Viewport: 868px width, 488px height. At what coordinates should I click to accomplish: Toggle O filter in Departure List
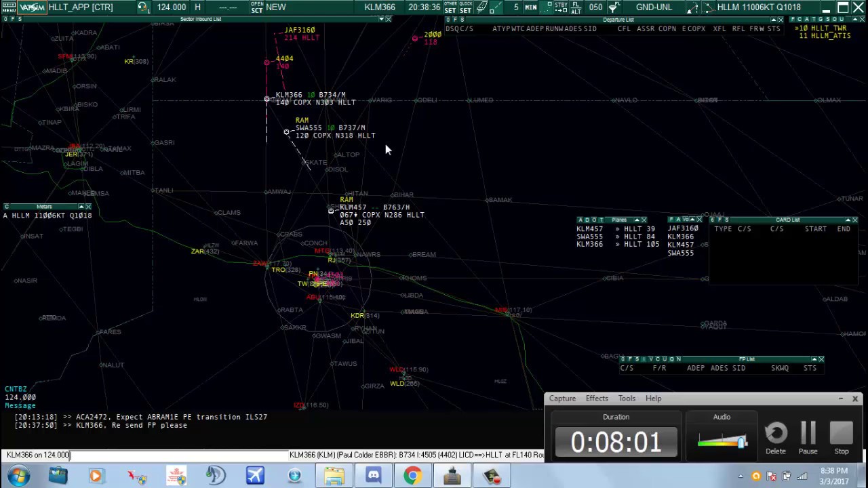point(448,20)
